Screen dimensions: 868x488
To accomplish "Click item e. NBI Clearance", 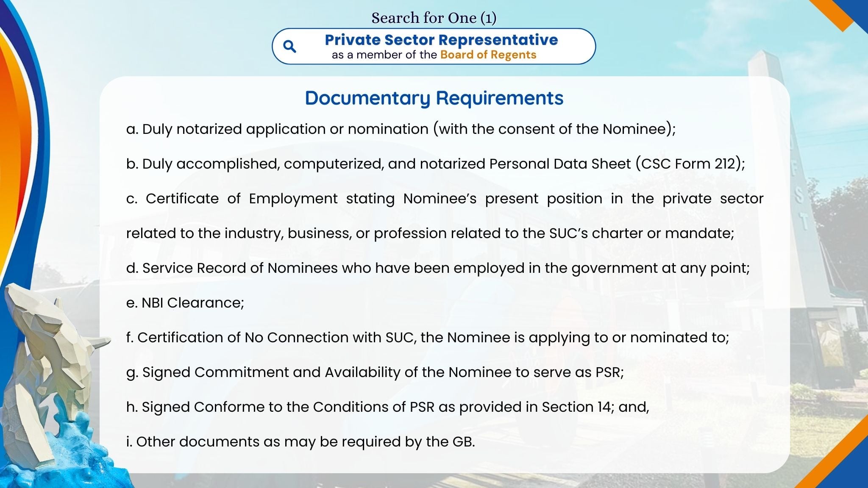I will click(185, 302).
